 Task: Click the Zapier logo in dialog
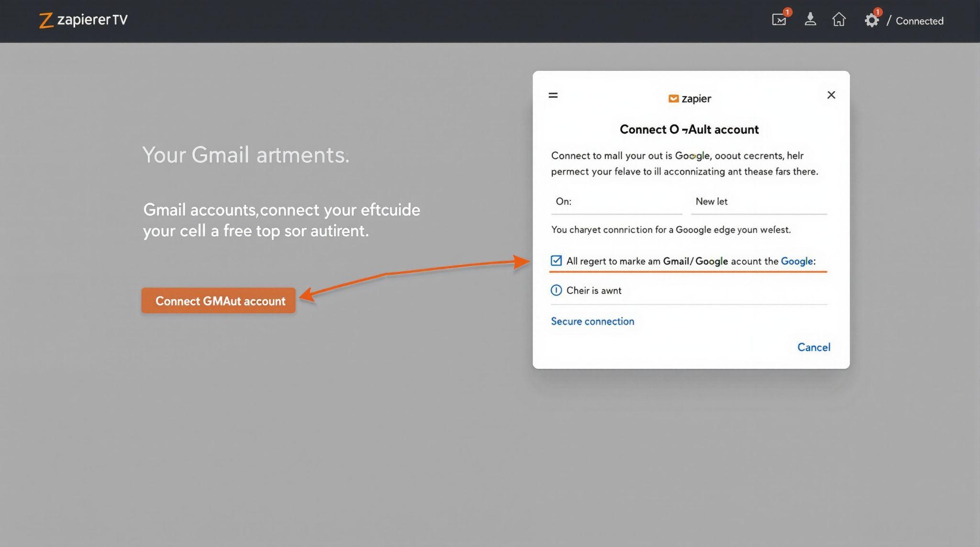tap(690, 99)
